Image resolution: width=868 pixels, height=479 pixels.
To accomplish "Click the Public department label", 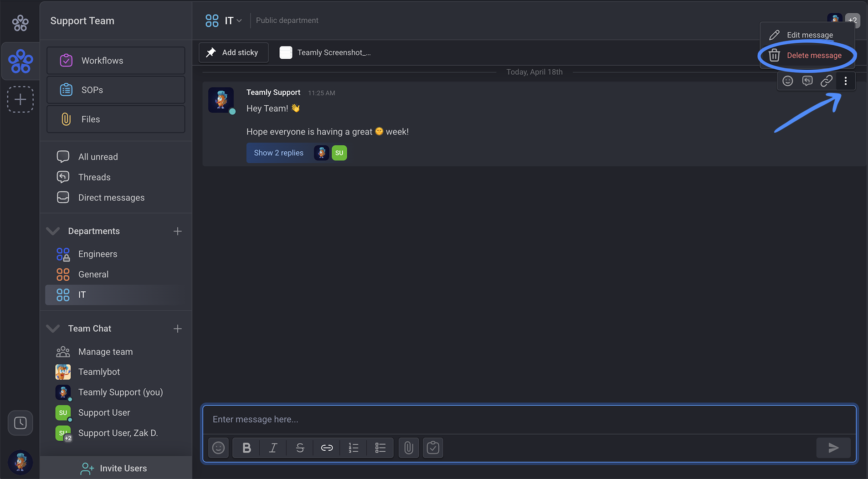I will 287,21.
